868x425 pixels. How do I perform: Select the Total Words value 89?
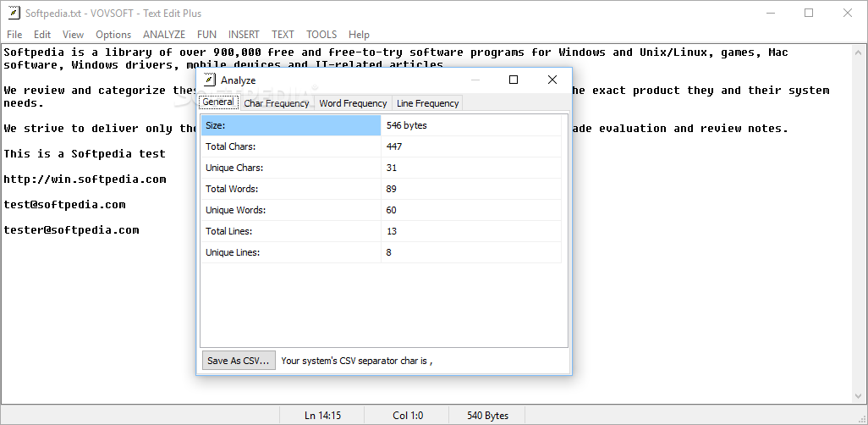click(471, 189)
